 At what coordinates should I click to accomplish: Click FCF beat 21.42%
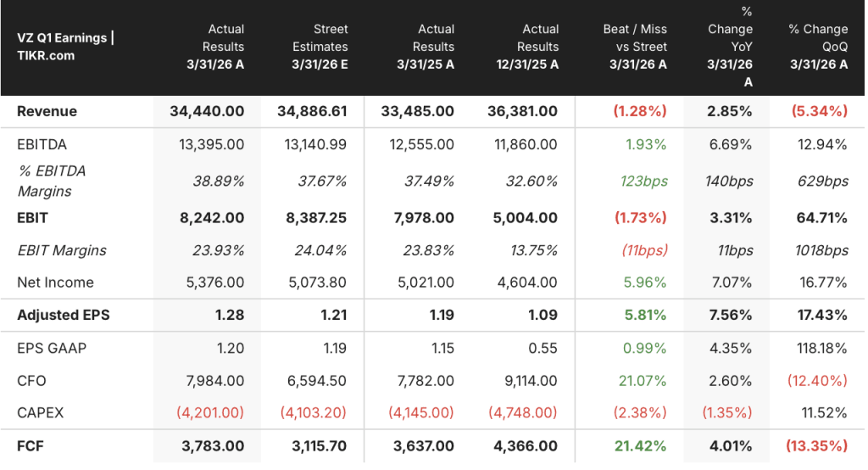point(641,446)
